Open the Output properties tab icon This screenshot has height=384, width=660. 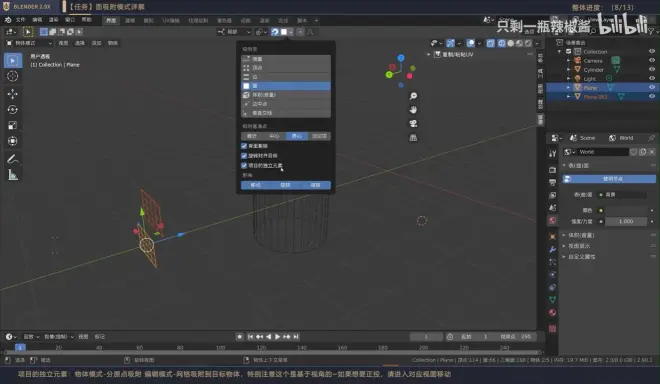point(553,182)
